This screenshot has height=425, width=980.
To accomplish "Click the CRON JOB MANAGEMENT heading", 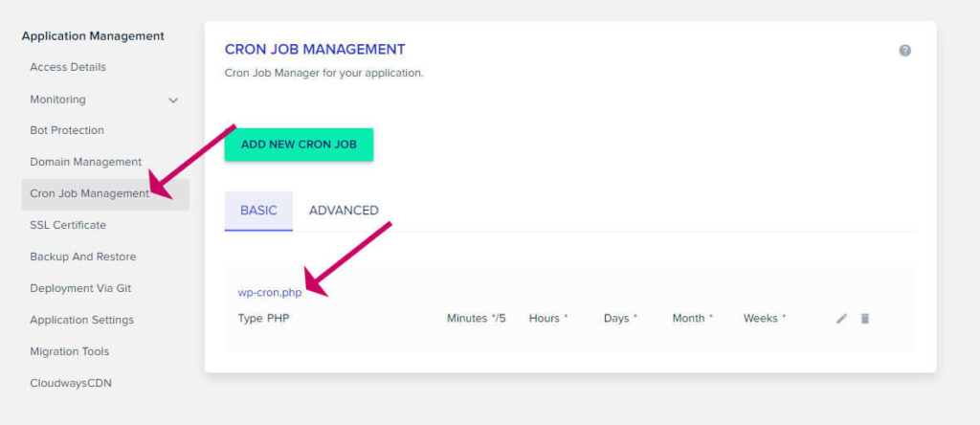I will tap(315, 50).
